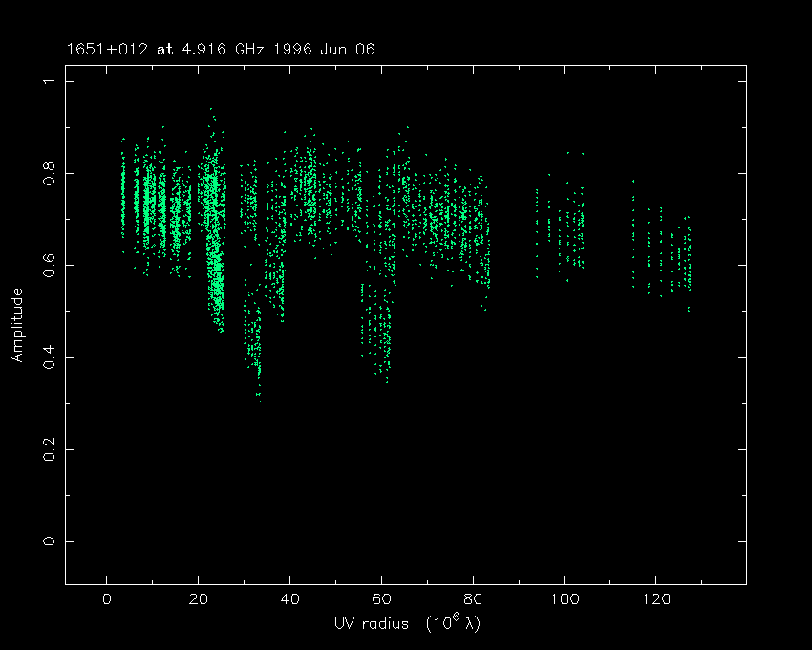Click the lowest data points near UV radius 33
The image size is (812, 650).
(259, 397)
